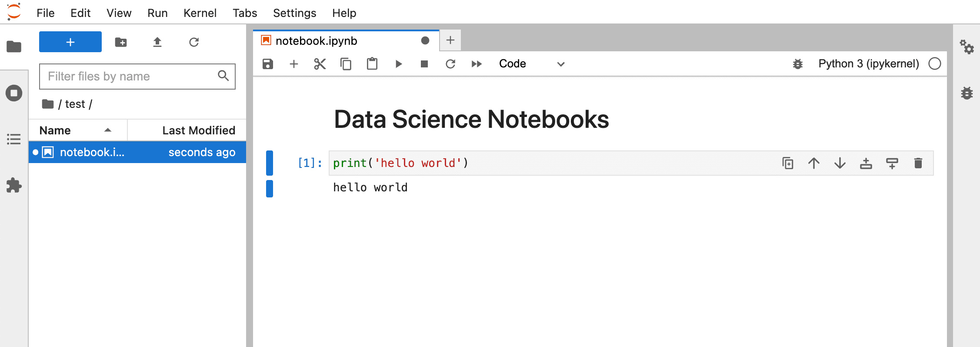Image resolution: width=980 pixels, height=347 pixels.
Task: Toggle the debugger bug icon in toolbar
Action: pyautogui.click(x=797, y=64)
